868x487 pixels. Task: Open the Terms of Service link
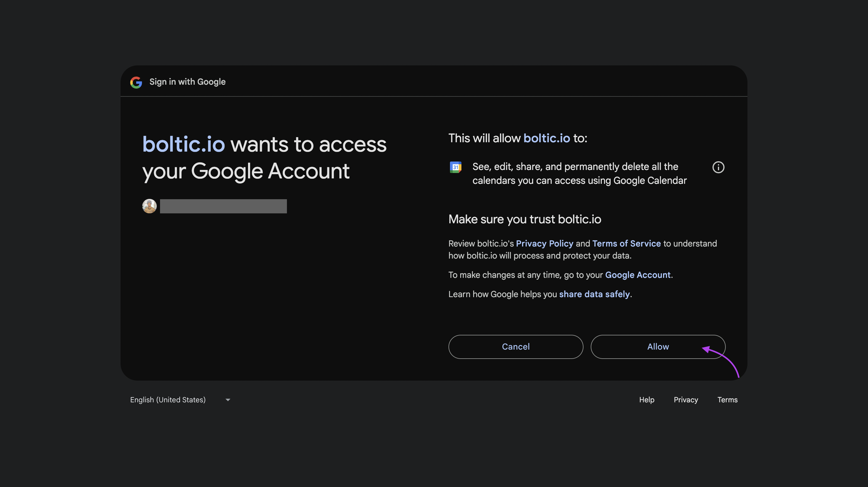626,243
